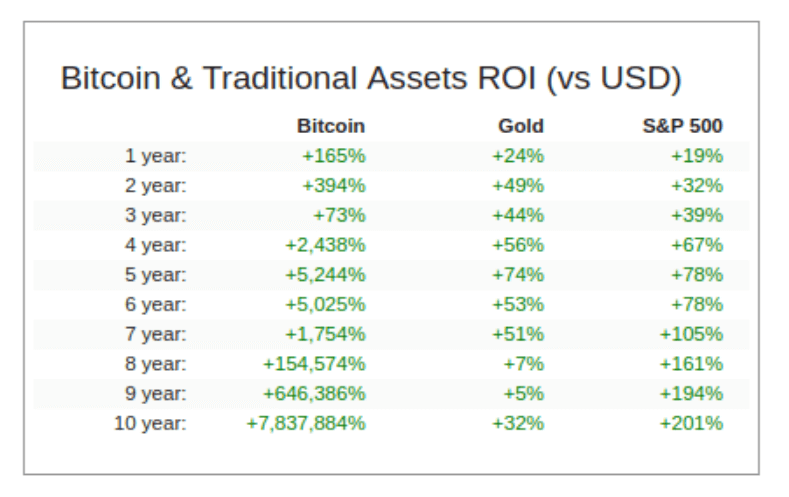789x497 pixels.
Task: Click S&P 500's +19% one-year value
Action: coord(697,156)
